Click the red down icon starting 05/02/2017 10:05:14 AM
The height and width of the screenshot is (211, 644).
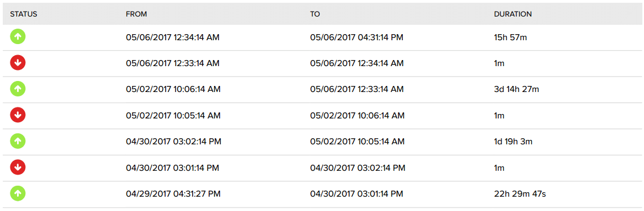pyautogui.click(x=18, y=116)
